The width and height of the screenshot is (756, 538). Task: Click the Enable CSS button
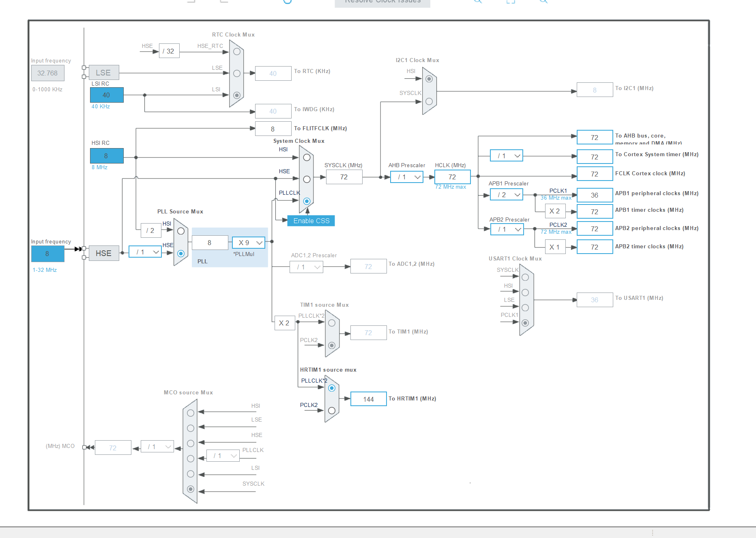(x=311, y=221)
